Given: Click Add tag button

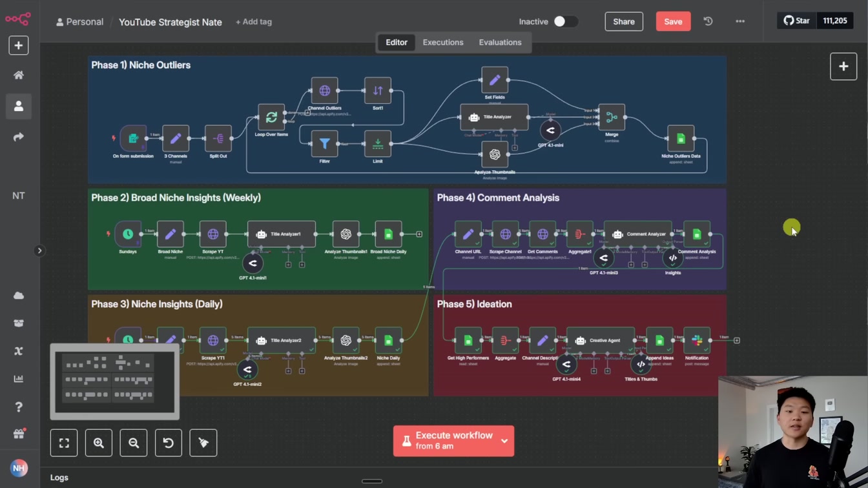Looking at the screenshot, I should pyautogui.click(x=254, y=22).
